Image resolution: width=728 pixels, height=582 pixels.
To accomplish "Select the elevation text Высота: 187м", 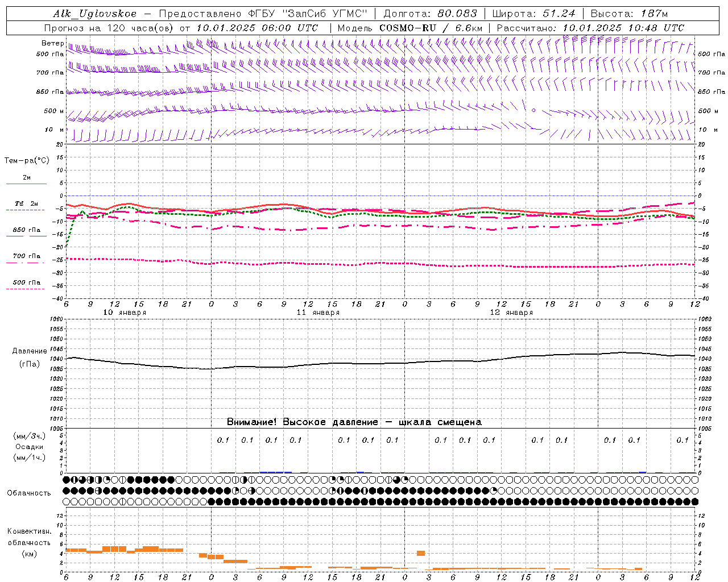I will click(629, 14).
